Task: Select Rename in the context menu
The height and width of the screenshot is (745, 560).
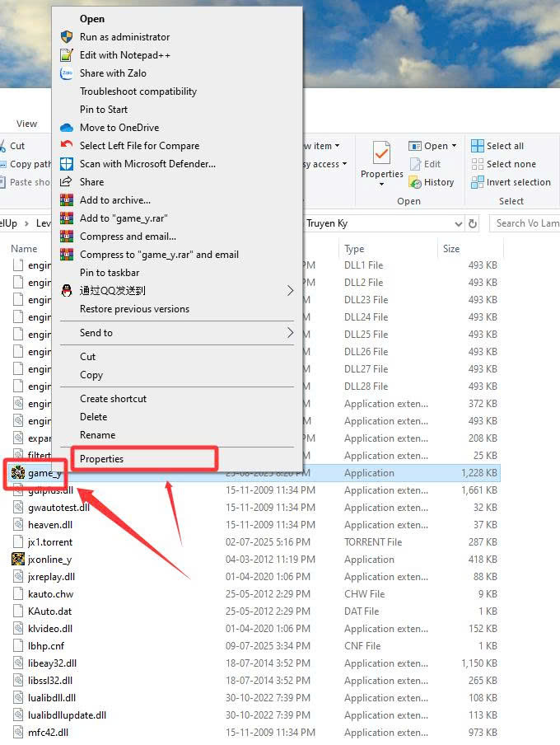Action: 97,435
